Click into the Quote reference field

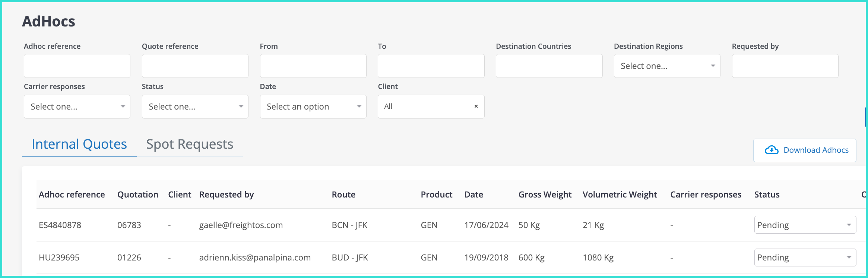194,66
